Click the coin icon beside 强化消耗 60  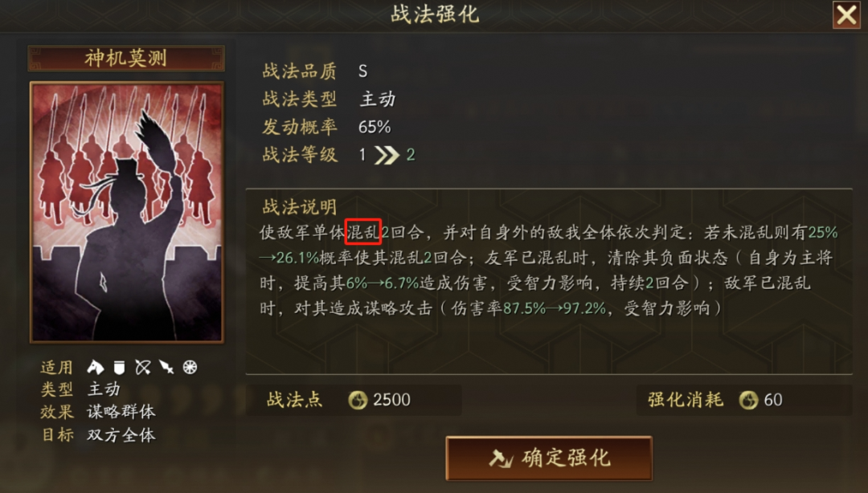pyautogui.click(x=748, y=400)
